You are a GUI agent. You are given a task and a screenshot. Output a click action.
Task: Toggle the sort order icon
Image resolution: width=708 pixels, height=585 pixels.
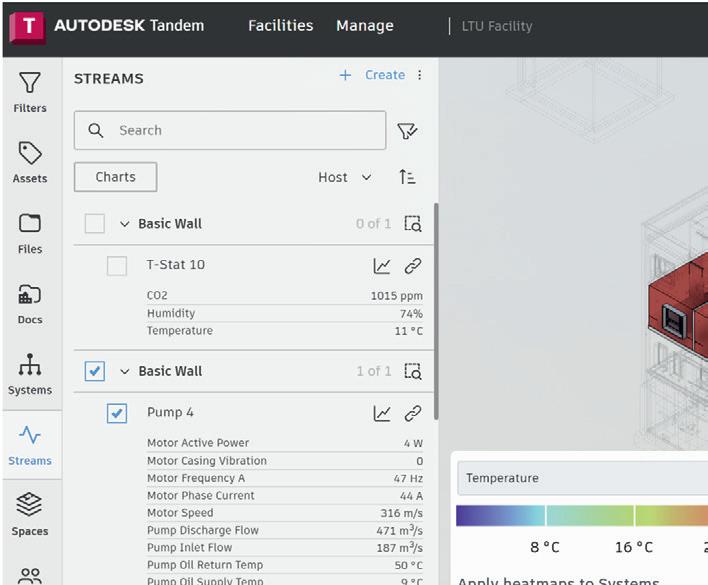(407, 177)
